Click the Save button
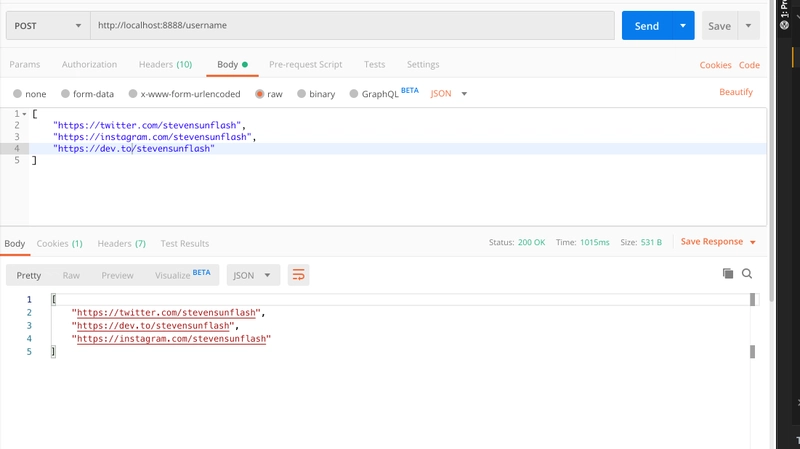 click(719, 26)
